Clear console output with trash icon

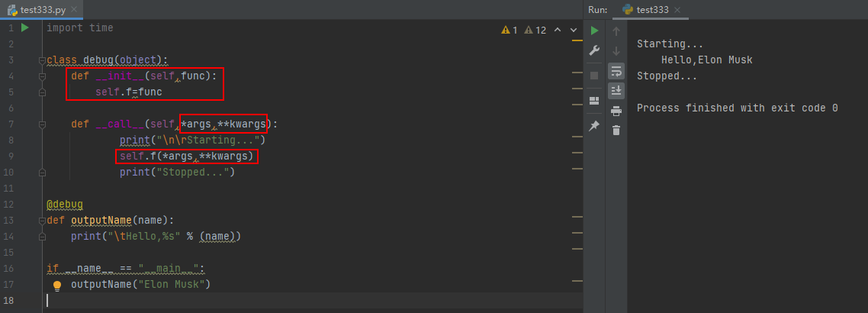(616, 131)
